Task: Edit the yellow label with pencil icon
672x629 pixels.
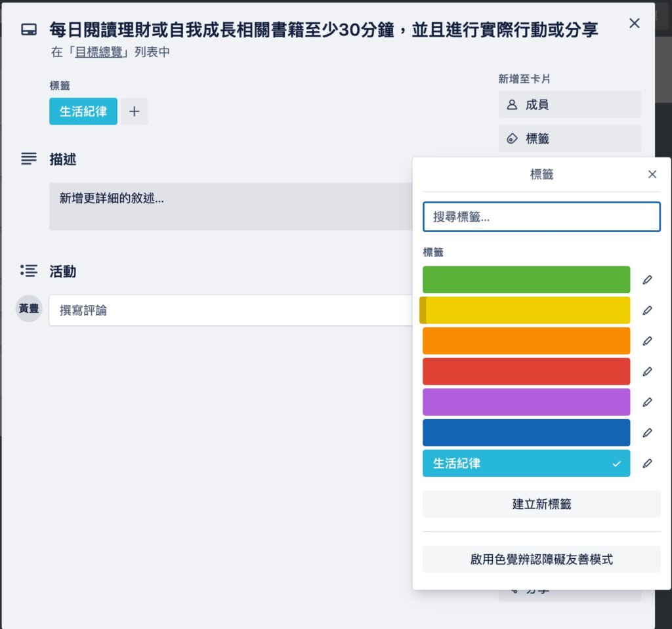Action: (x=647, y=310)
